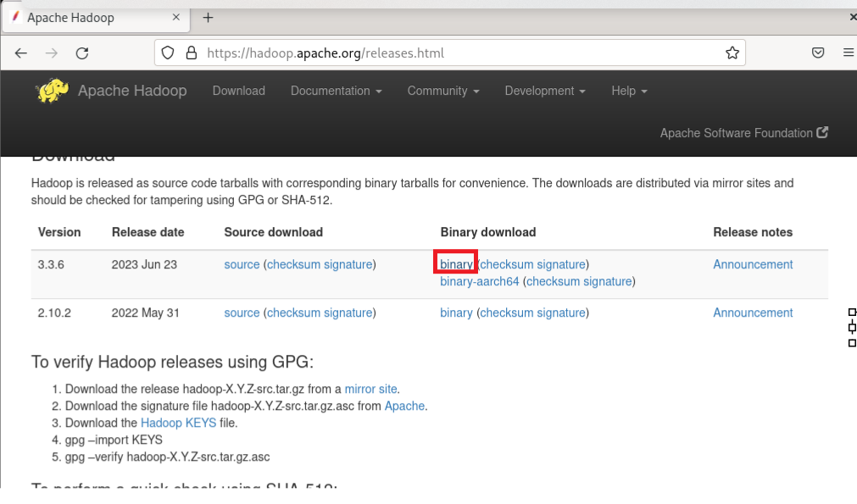
Task: Click the Release notes column header
Action: coord(753,232)
